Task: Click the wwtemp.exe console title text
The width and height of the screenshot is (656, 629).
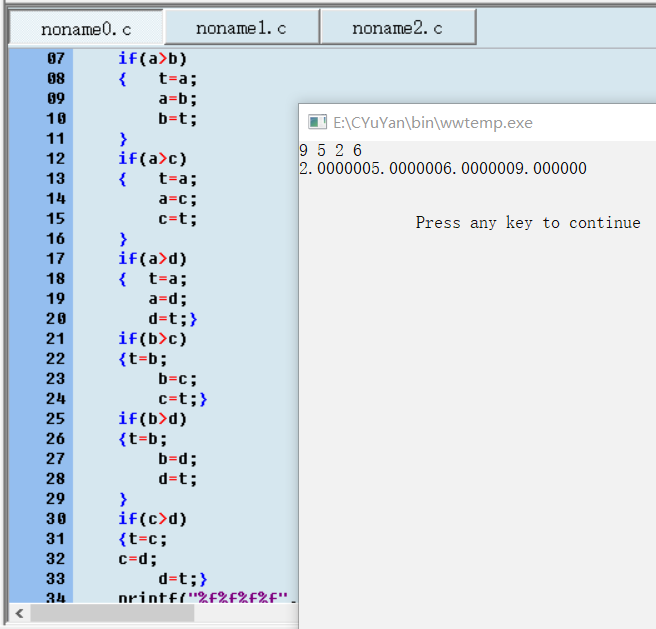Action: pyautogui.click(x=433, y=123)
